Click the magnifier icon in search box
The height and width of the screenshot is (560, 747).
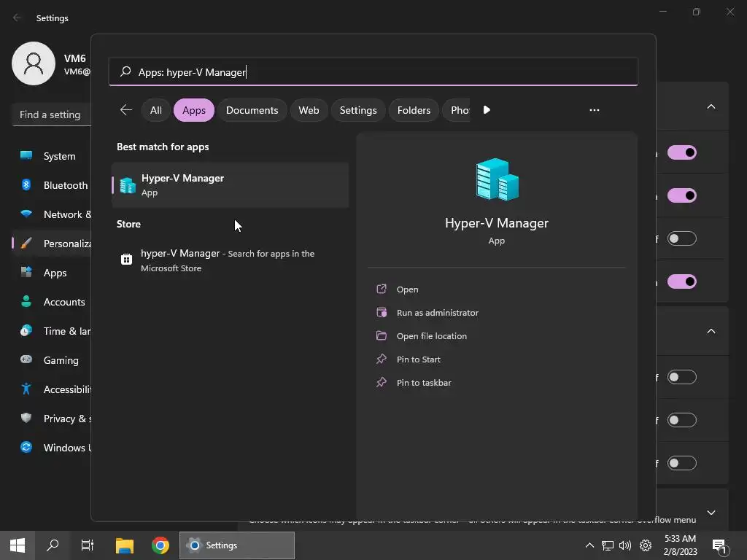[x=125, y=71]
